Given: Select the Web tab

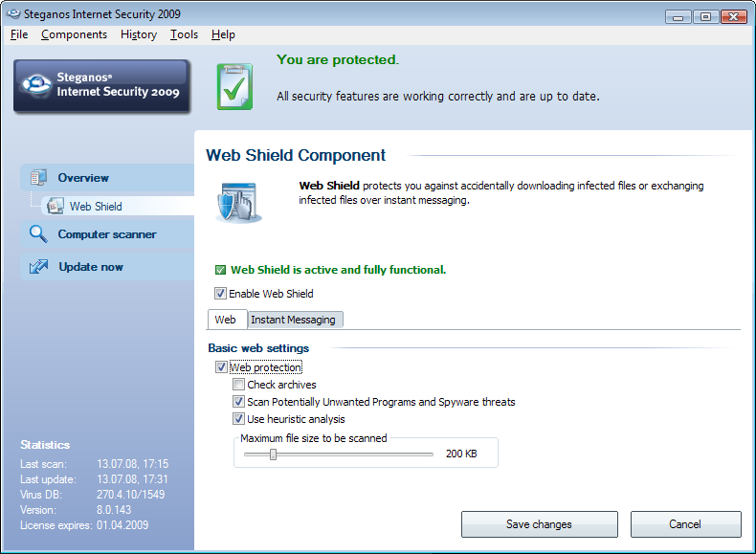Looking at the screenshot, I should click(227, 320).
